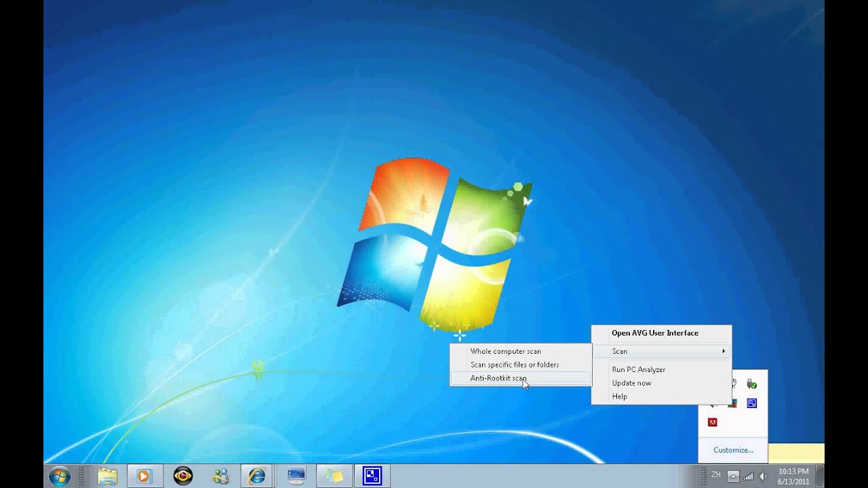Click the blue square recorder tray icon
868x488 pixels.
click(751, 403)
